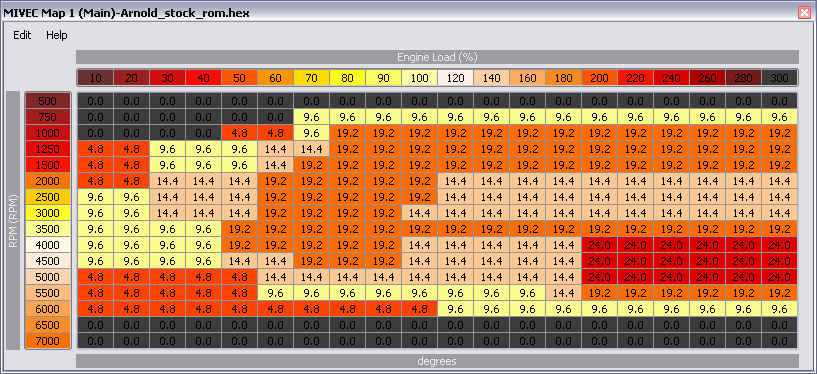Open the Help menu

pyautogui.click(x=56, y=35)
